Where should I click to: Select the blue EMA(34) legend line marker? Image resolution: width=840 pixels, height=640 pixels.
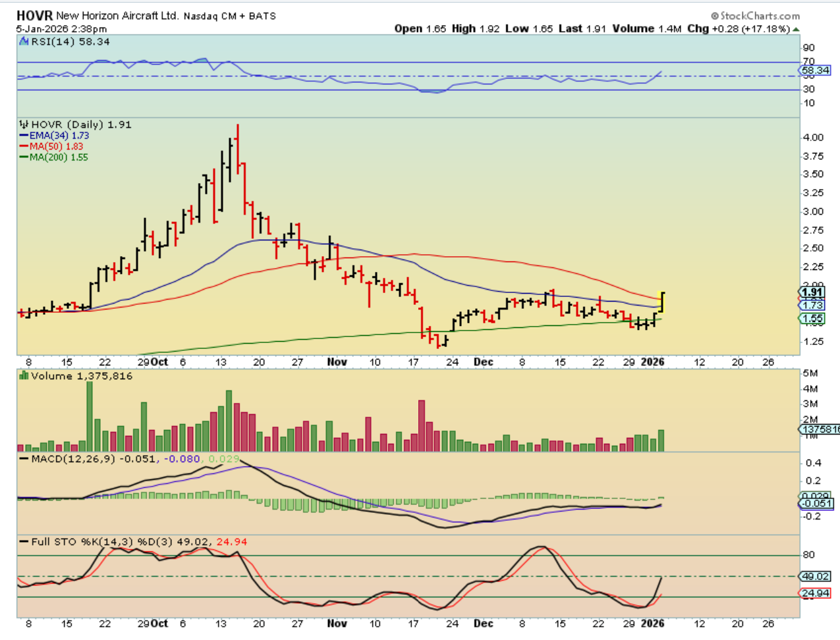[24, 136]
